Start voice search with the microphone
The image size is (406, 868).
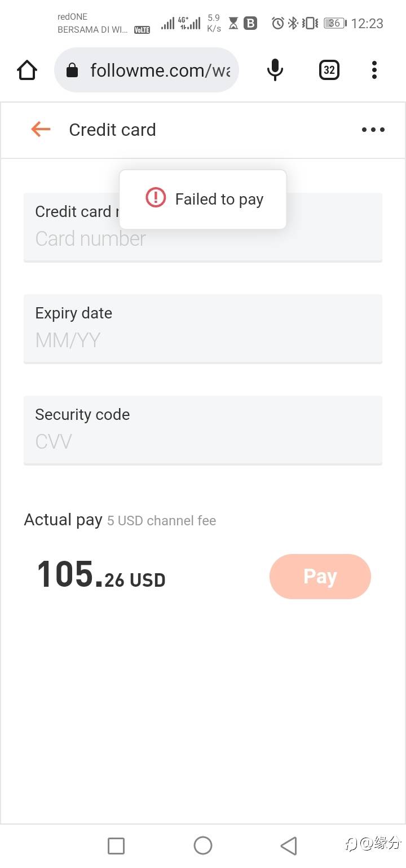[275, 70]
